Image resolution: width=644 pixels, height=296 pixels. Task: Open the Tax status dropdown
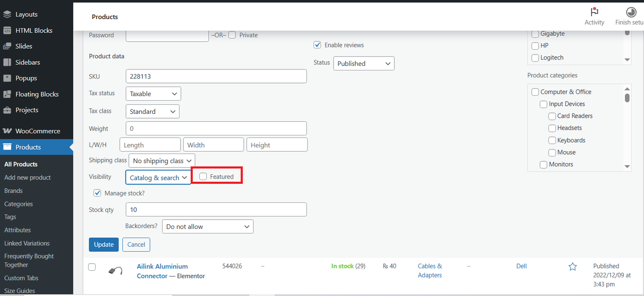coord(153,94)
